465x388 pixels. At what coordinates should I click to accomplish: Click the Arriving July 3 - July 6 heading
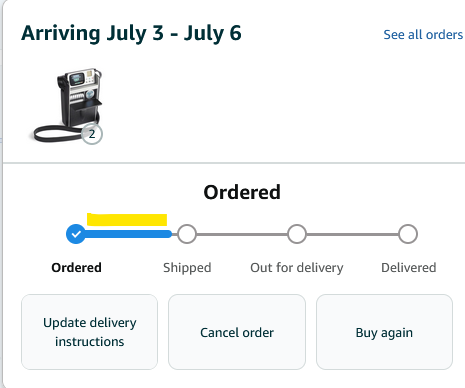(131, 33)
